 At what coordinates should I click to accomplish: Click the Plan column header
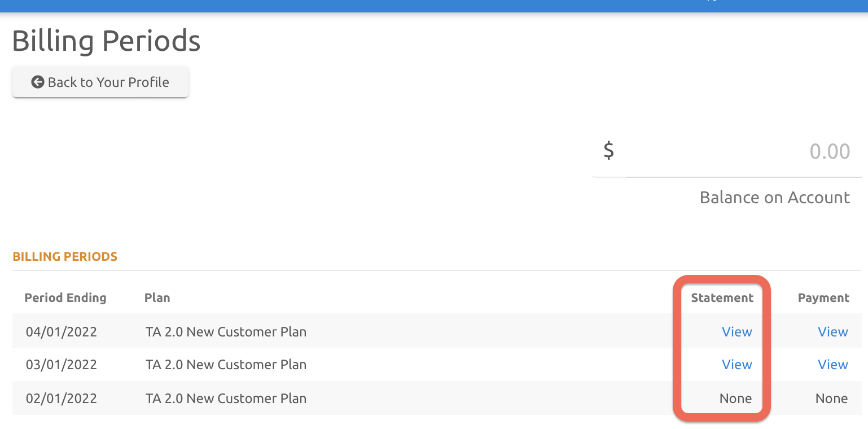click(x=157, y=297)
